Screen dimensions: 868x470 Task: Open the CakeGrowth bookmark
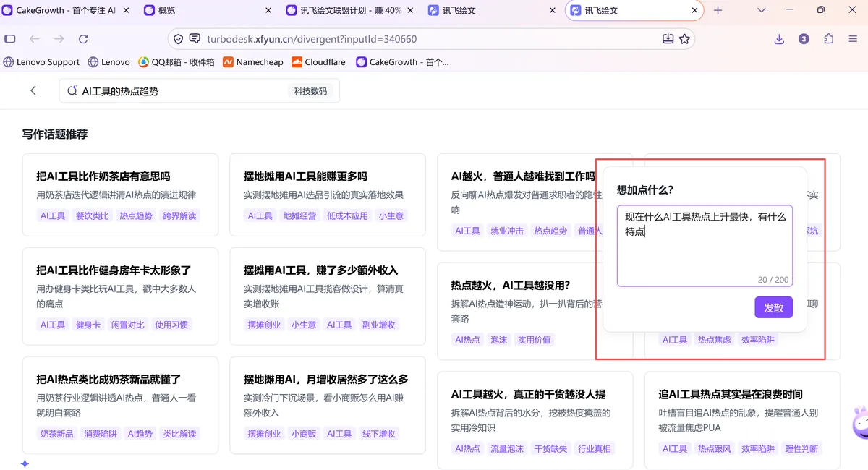pyautogui.click(x=402, y=62)
